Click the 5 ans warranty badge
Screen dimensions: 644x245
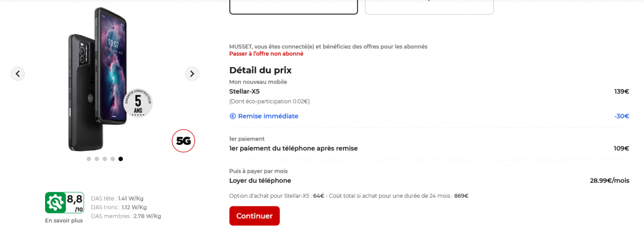coord(138,101)
